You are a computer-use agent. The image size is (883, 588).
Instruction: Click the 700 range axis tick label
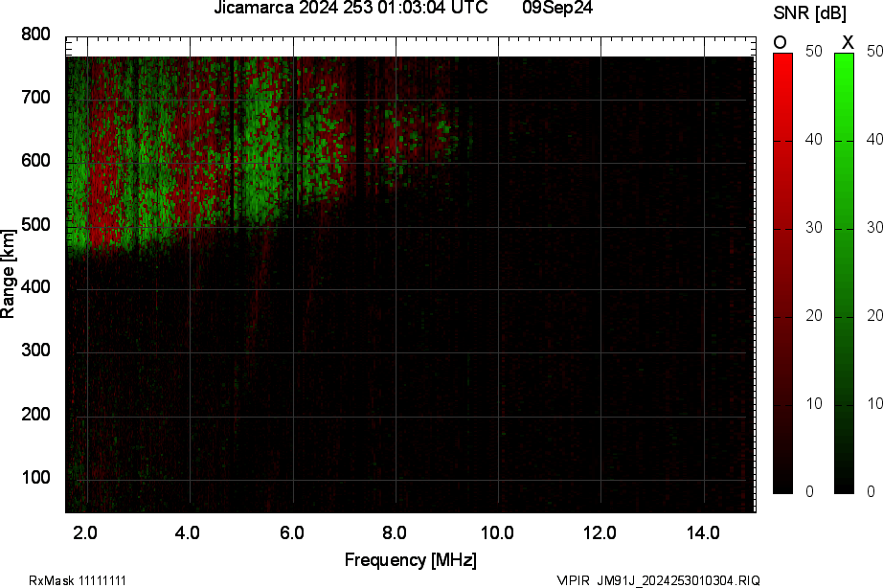(x=35, y=98)
